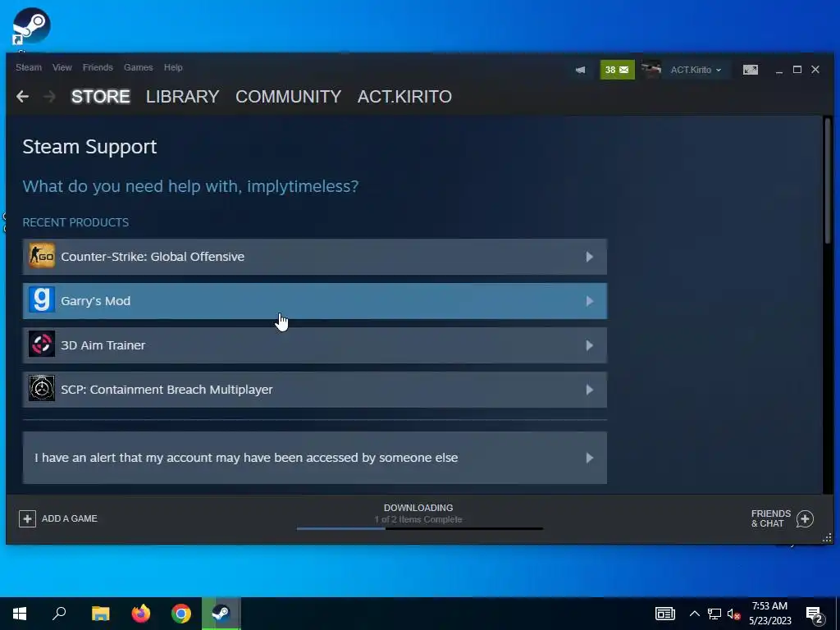Open the account accessed alert option
The image size is (840, 630).
314,458
